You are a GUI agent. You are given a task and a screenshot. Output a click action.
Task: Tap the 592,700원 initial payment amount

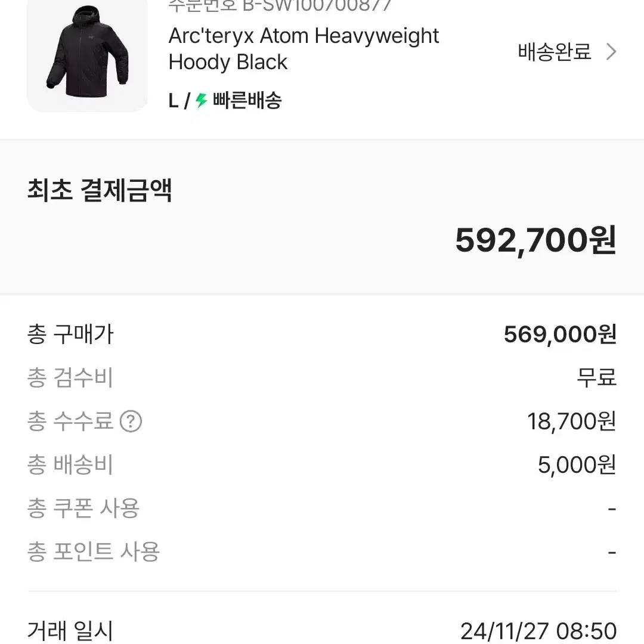[535, 240]
